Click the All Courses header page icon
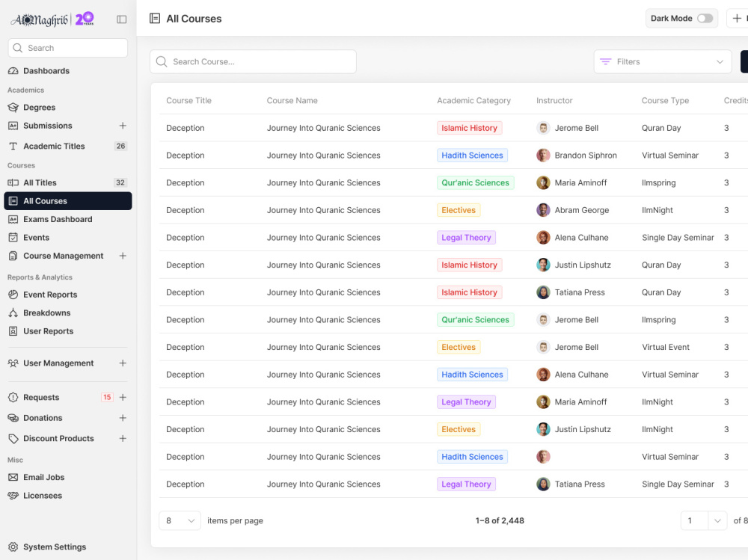This screenshot has width=748, height=560. (x=155, y=19)
